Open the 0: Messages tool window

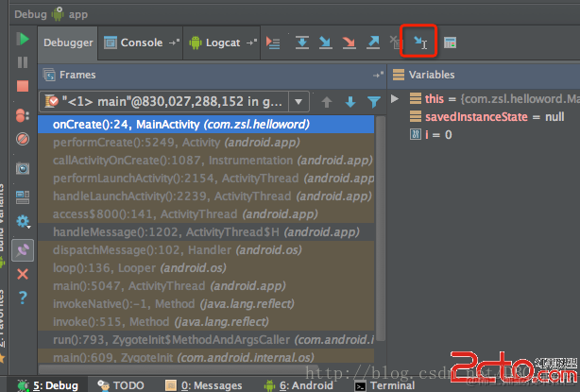click(x=204, y=385)
